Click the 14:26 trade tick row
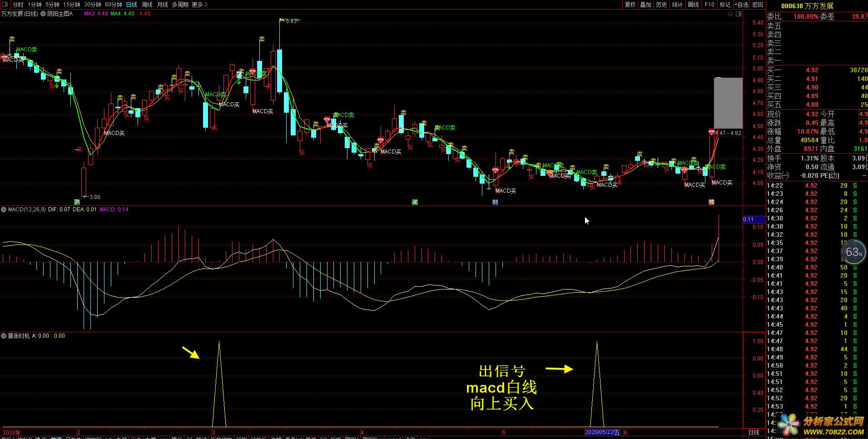 tap(817, 210)
